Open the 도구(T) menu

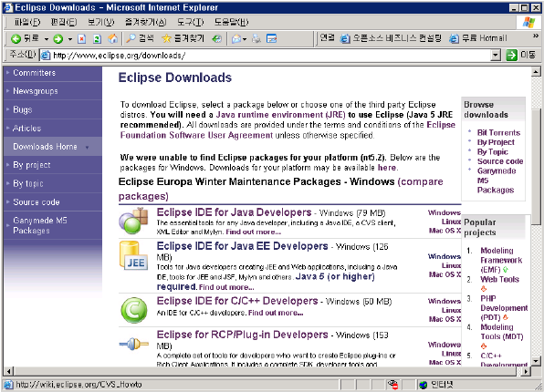(x=191, y=23)
